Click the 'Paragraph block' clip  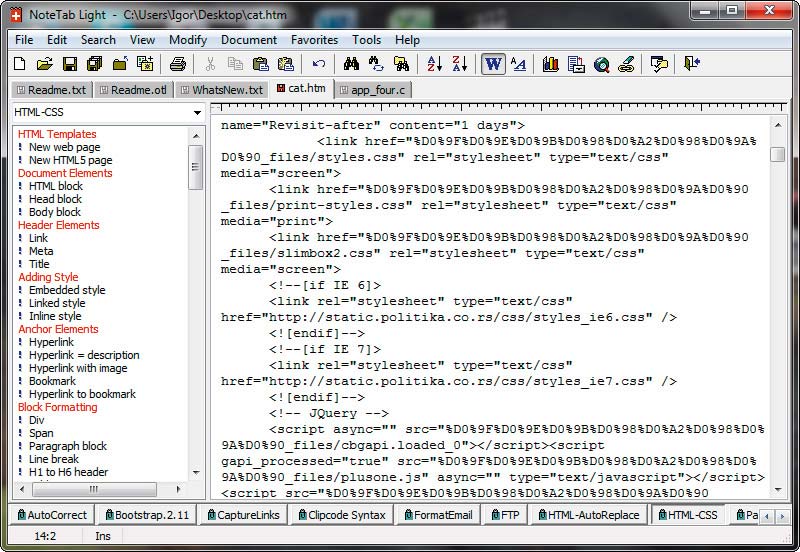click(68, 446)
